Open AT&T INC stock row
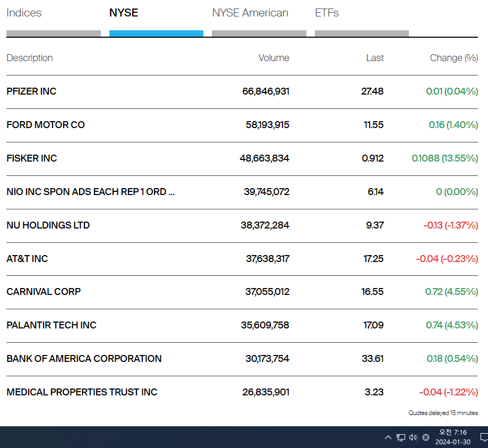Screen dimensions: 488x448 [x=242, y=259]
